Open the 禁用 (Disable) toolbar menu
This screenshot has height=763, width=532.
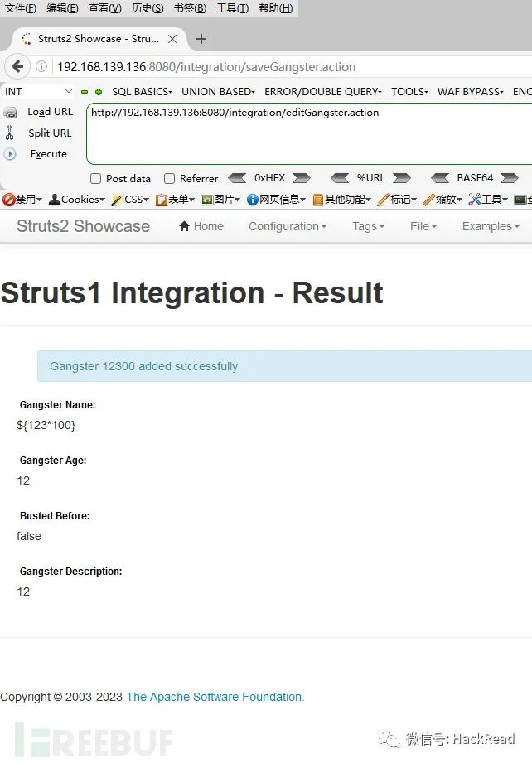click(22, 200)
